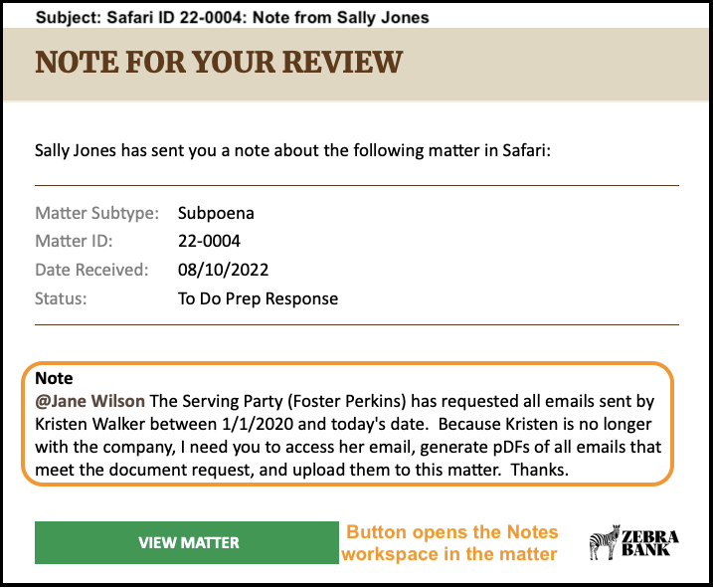Click the Sally Jones has sent you sentence
This screenshot has height=588, width=713.
coord(292,150)
